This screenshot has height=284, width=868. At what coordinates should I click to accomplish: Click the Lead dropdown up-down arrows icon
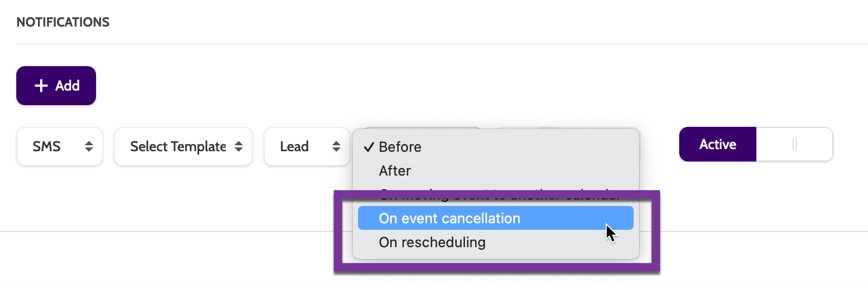(x=336, y=146)
